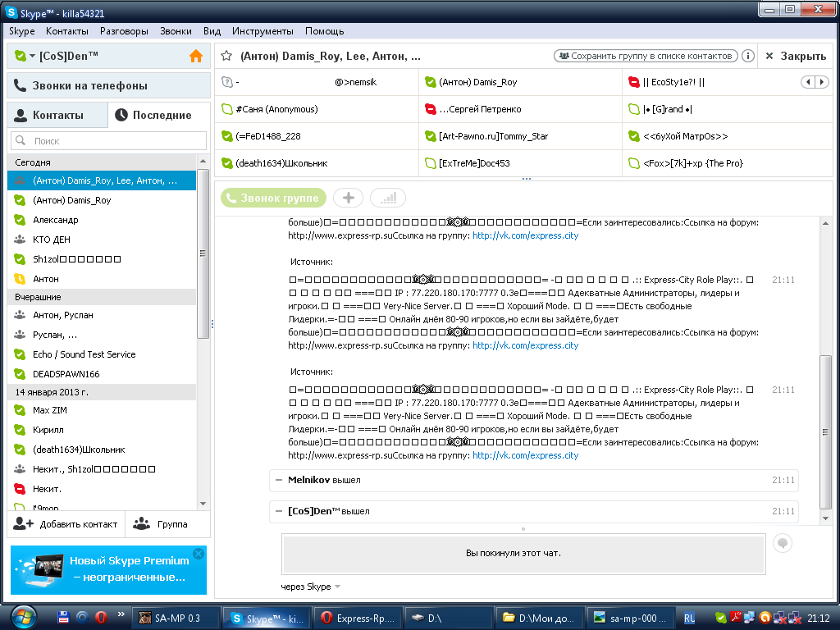Open Windows Start button
The width and height of the screenshot is (840, 630).
pos(23,618)
